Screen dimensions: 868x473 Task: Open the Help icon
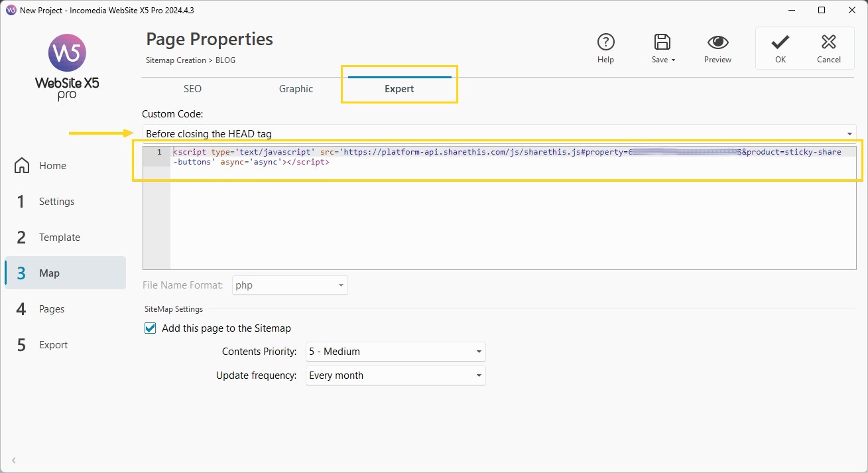tap(605, 42)
